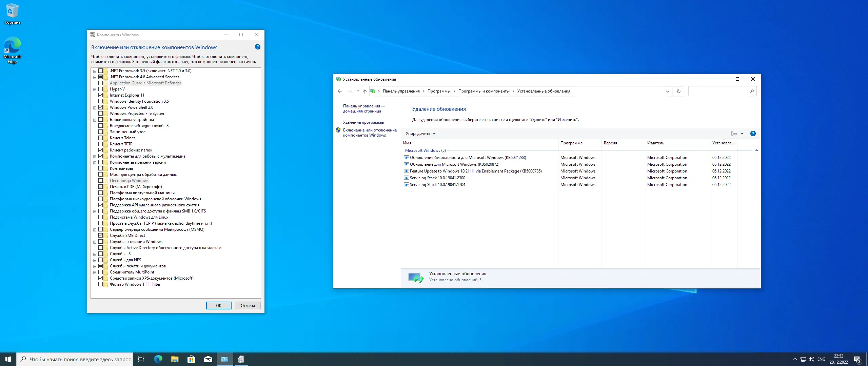Open the Удаление программы link

(363, 122)
